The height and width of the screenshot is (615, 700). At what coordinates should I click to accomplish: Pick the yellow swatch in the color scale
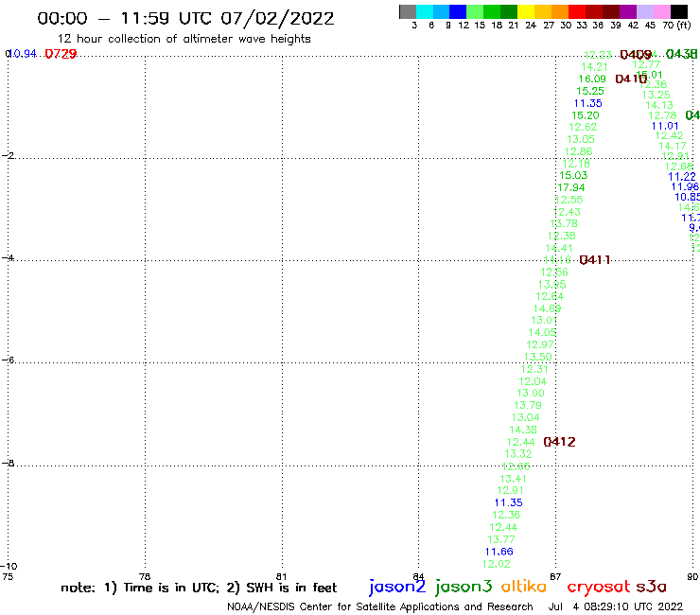click(526, 11)
